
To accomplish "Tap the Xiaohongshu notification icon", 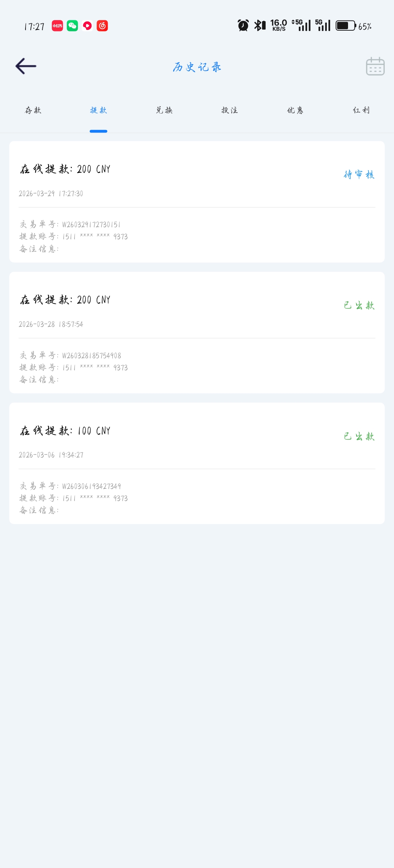I will click(57, 26).
